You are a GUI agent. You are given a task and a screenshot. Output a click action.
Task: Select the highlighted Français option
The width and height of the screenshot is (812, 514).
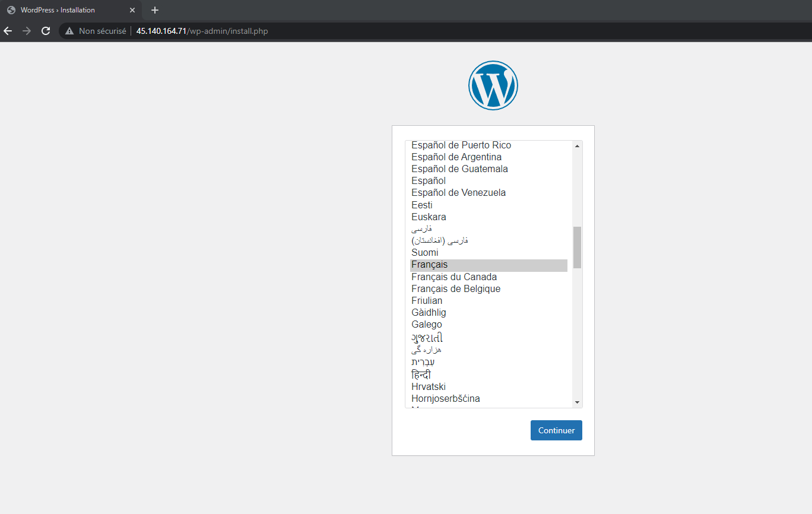(x=489, y=265)
